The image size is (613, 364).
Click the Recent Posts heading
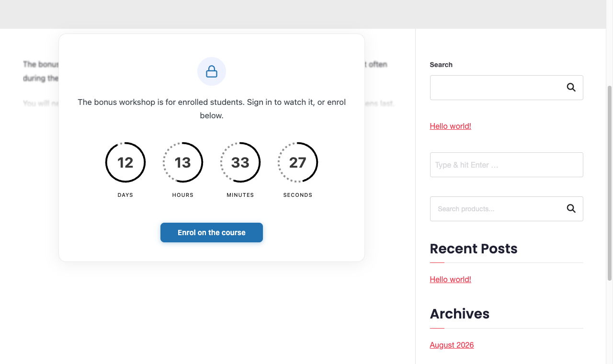tap(474, 249)
